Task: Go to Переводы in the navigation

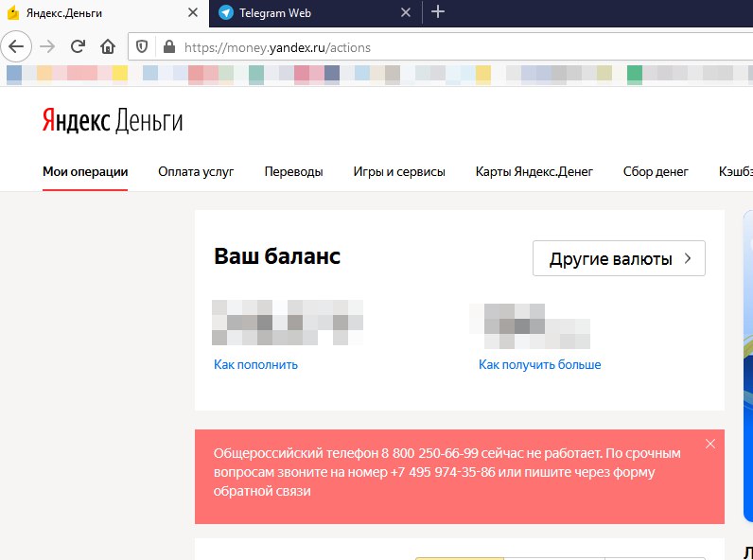Action: 293,172
